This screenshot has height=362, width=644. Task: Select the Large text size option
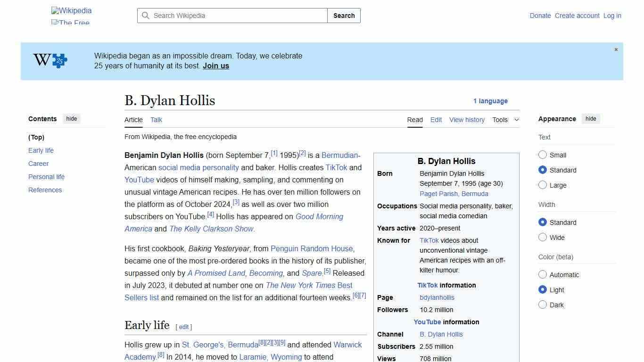tap(543, 185)
